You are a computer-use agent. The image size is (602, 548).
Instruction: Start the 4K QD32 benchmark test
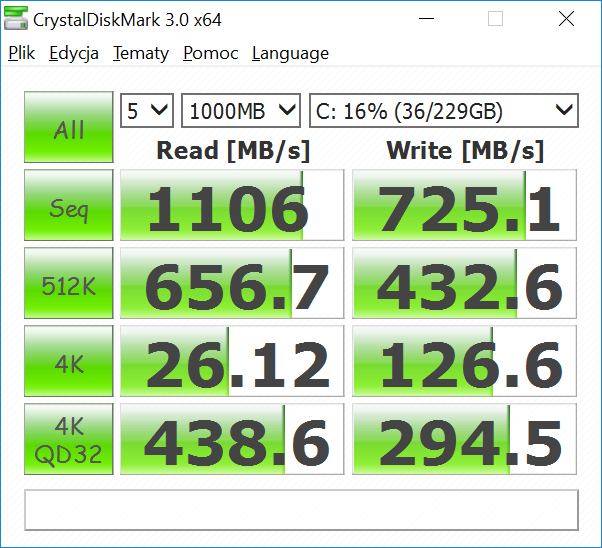69,439
